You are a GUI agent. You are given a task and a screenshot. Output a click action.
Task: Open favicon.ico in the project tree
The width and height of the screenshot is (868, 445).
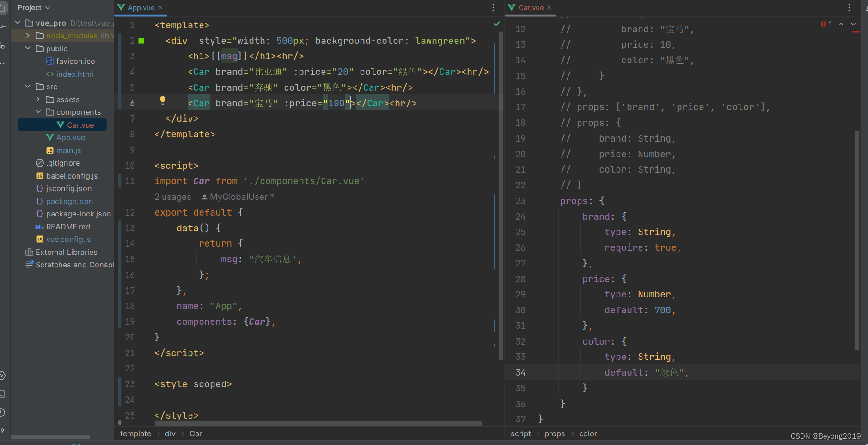pyautogui.click(x=70, y=61)
